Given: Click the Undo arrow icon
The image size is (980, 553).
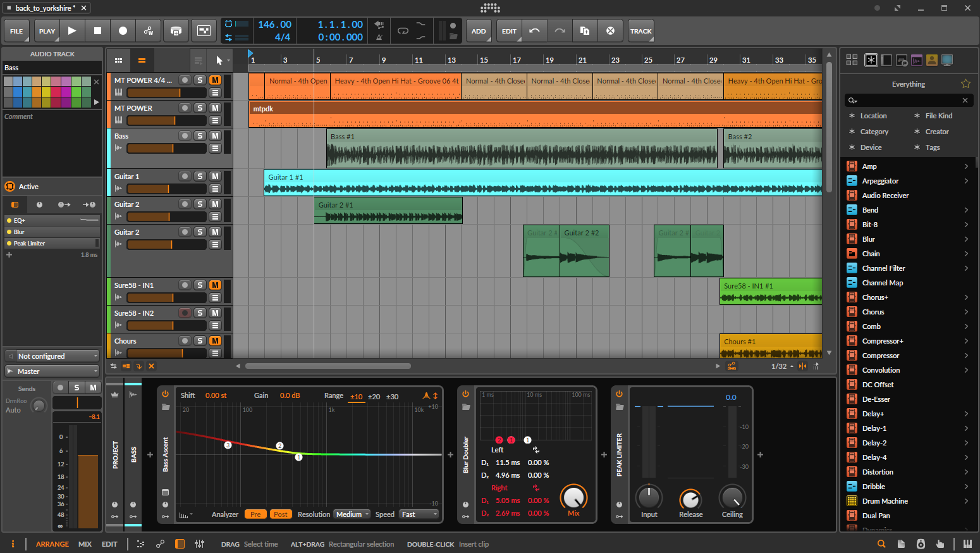Looking at the screenshot, I should (x=534, y=30).
